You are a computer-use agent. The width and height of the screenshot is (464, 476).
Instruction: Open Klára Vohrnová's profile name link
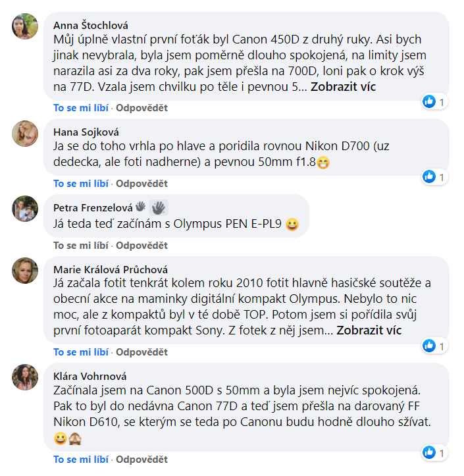tap(90, 377)
